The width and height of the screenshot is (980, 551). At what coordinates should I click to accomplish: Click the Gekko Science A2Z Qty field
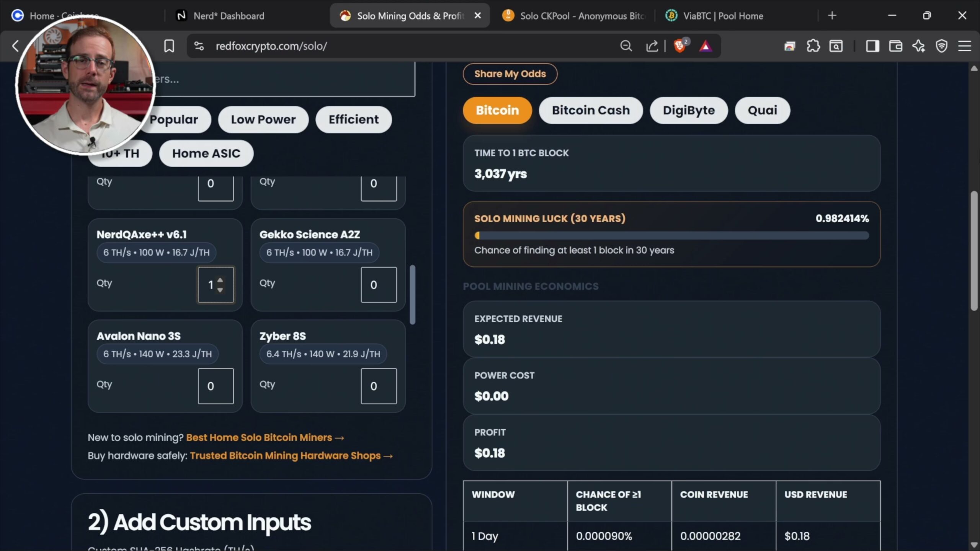379,285
